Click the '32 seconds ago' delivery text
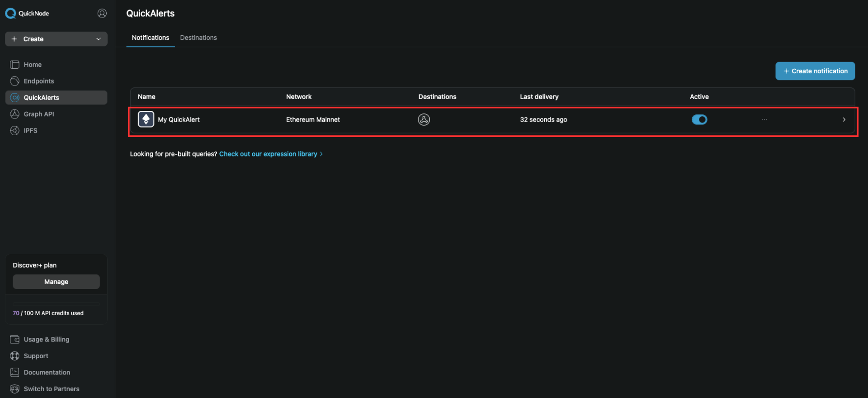The image size is (868, 398). (x=543, y=119)
